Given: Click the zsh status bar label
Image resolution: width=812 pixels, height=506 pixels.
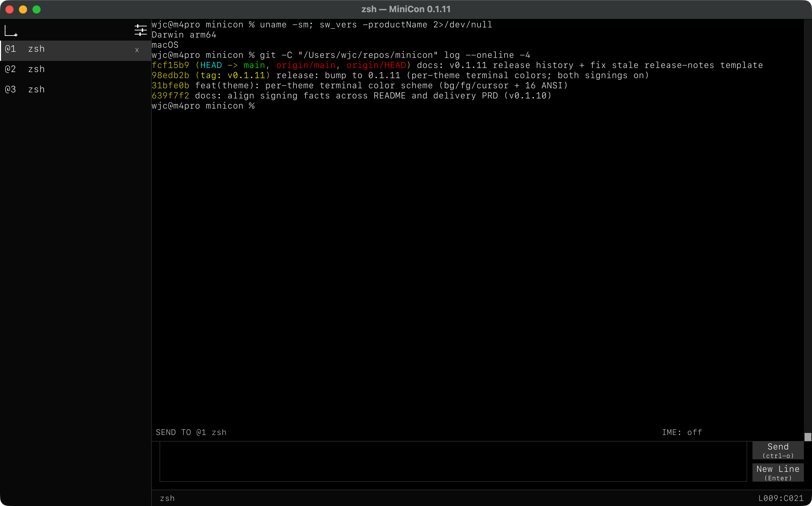Looking at the screenshot, I should pyautogui.click(x=167, y=498).
